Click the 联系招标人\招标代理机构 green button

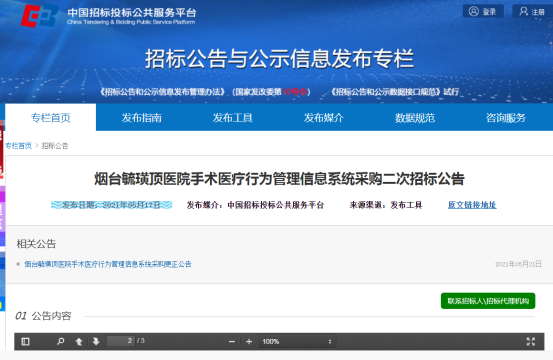point(488,301)
